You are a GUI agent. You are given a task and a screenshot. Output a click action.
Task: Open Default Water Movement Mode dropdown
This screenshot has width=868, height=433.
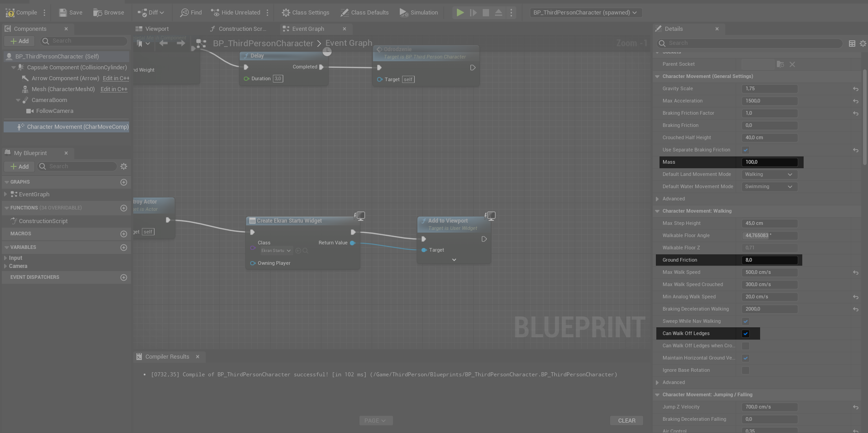769,187
